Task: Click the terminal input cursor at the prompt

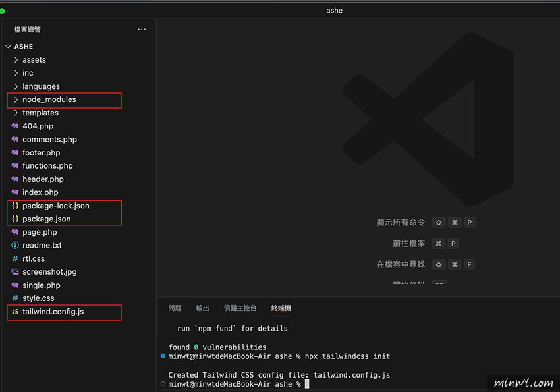Action: coord(307,384)
